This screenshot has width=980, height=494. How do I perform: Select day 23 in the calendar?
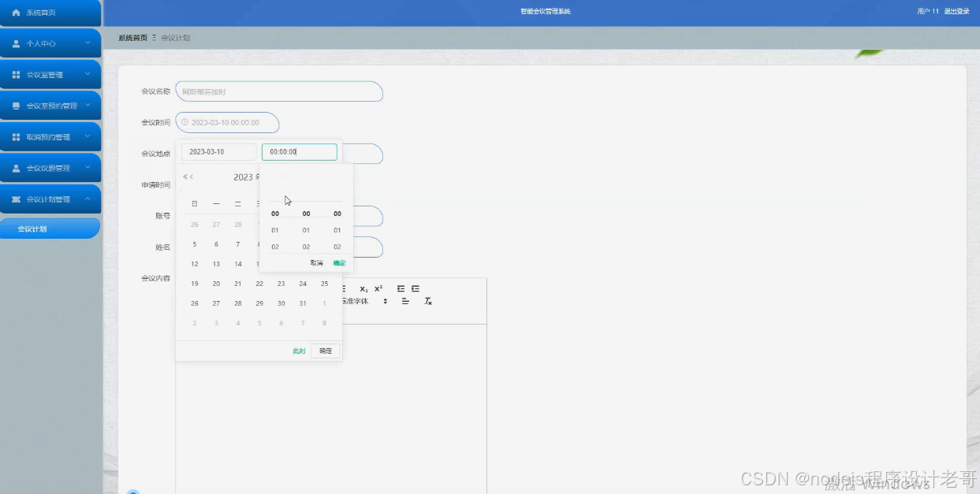281,284
